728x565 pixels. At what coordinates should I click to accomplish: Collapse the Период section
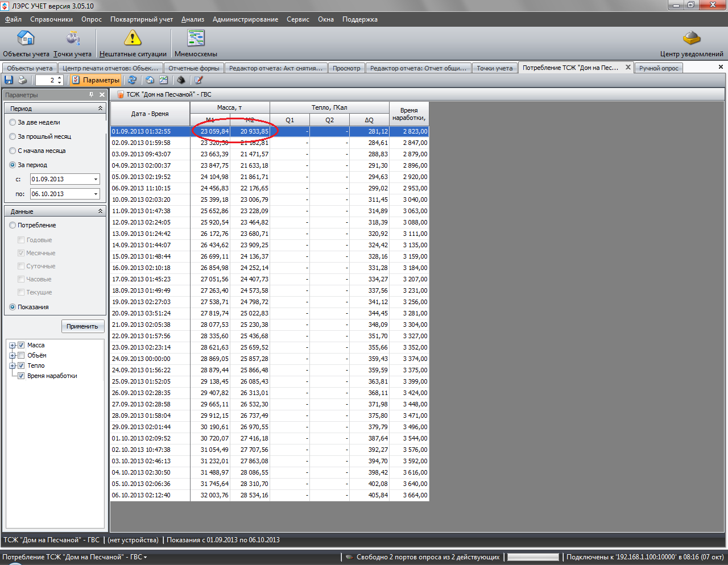[x=101, y=108]
